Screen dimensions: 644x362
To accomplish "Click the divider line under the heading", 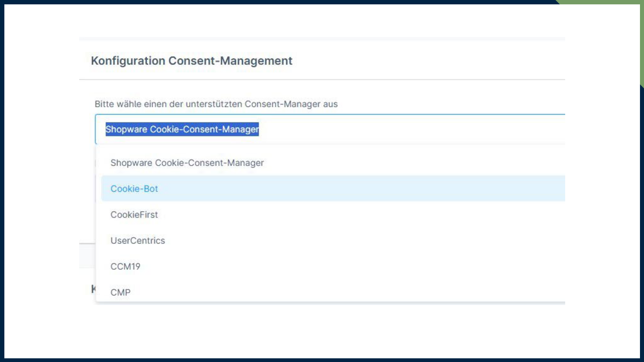I will tap(322, 80).
